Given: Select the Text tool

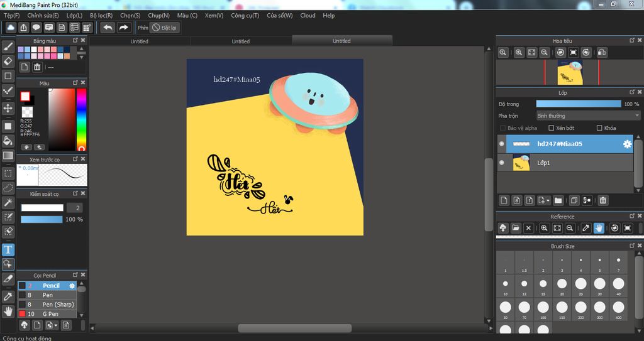Looking at the screenshot, I should click(x=8, y=249).
